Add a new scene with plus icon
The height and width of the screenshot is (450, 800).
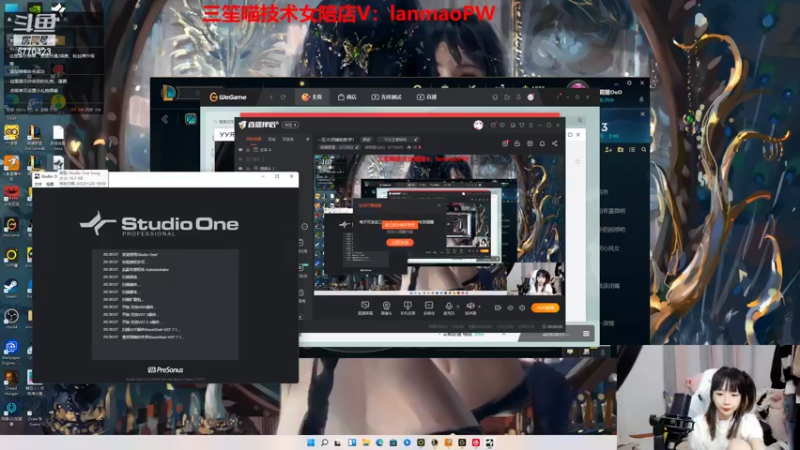[x=308, y=139]
